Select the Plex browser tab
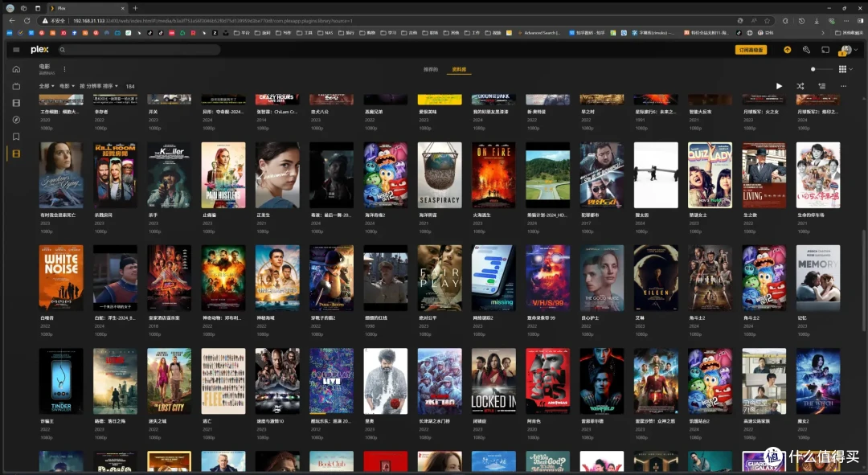 (x=88, y=8)
